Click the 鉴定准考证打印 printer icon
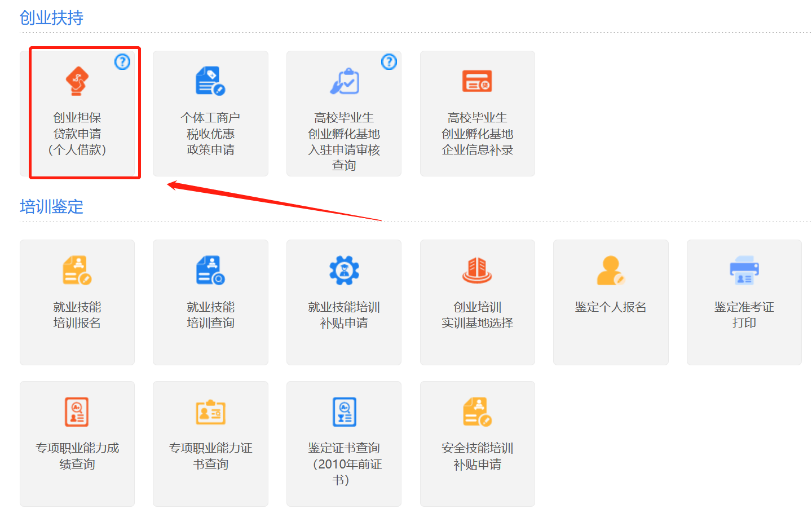Viewport: 812px width, 513px height. [x=744, y=270]
